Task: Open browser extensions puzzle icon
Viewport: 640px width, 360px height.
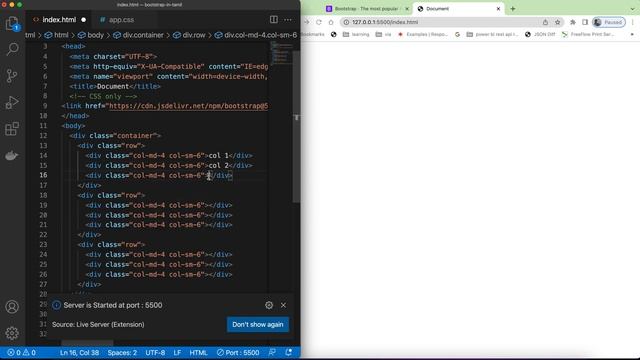Action: click(x=573, y=22)
